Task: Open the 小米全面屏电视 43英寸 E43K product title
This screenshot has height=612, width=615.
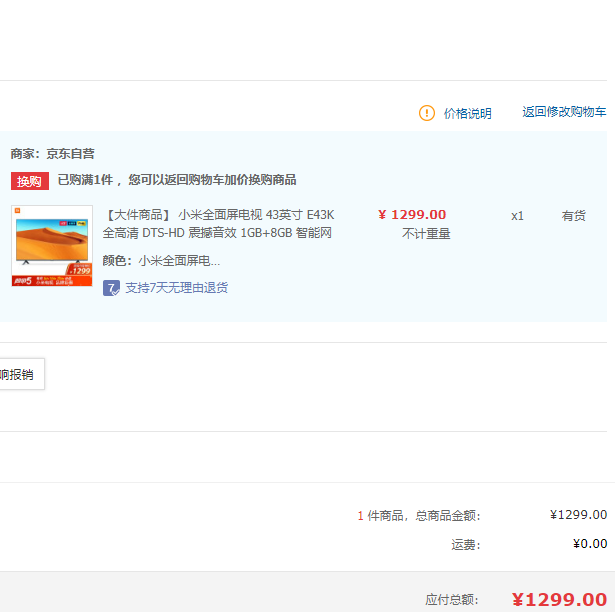Action: point(219,224)
